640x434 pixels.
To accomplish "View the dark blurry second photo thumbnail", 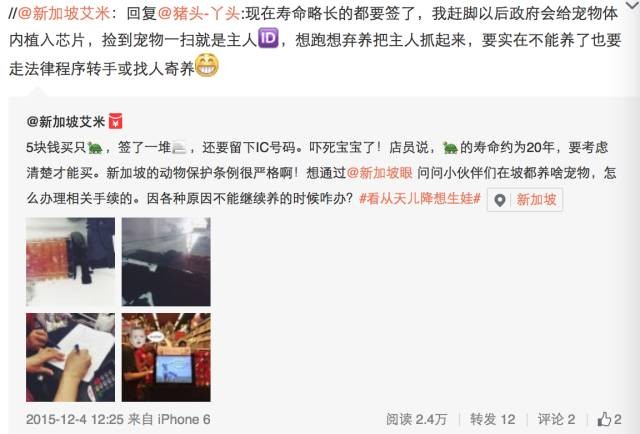I will tap(166, 262).
